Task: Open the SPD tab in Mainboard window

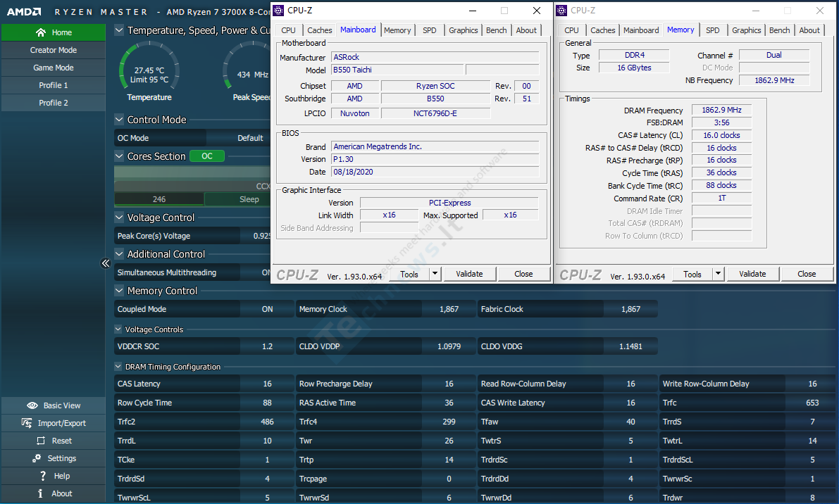Action: coord(429,30)
